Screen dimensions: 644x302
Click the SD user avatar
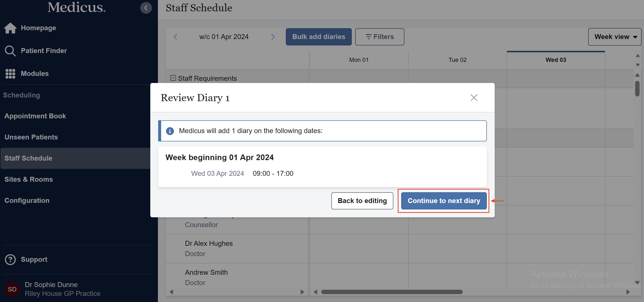[x=12, y=289]
